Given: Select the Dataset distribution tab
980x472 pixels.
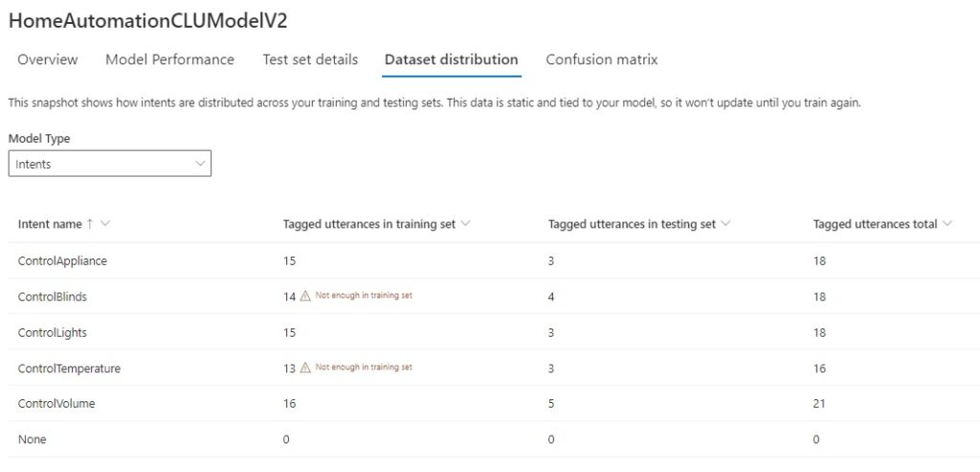Looking at the screenshot, I should [451, 59].
